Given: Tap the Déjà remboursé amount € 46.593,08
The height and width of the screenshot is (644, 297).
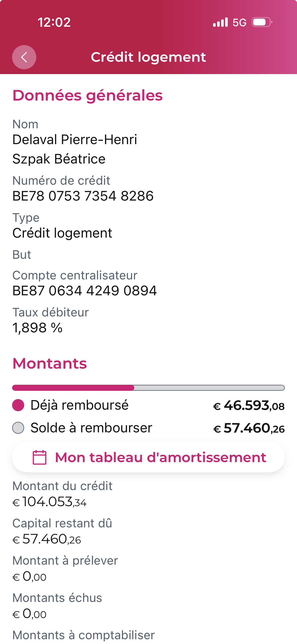Looking at the screenshot, I should (x=249, y=406).
